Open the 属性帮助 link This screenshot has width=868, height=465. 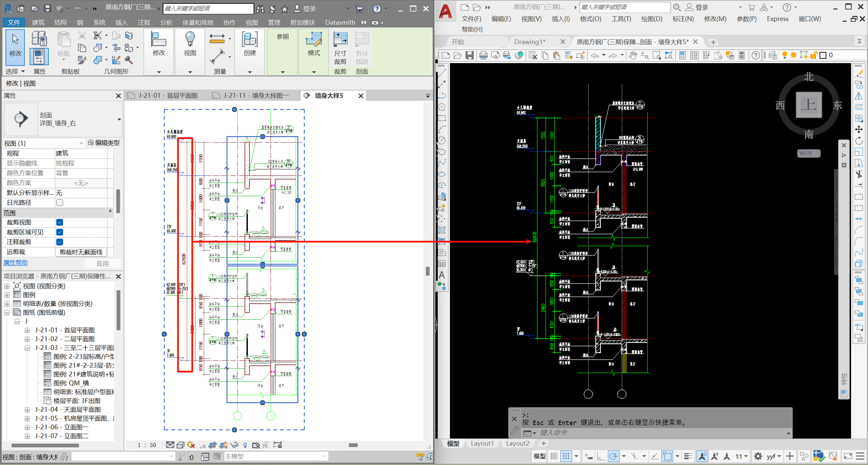click(16, 263)
